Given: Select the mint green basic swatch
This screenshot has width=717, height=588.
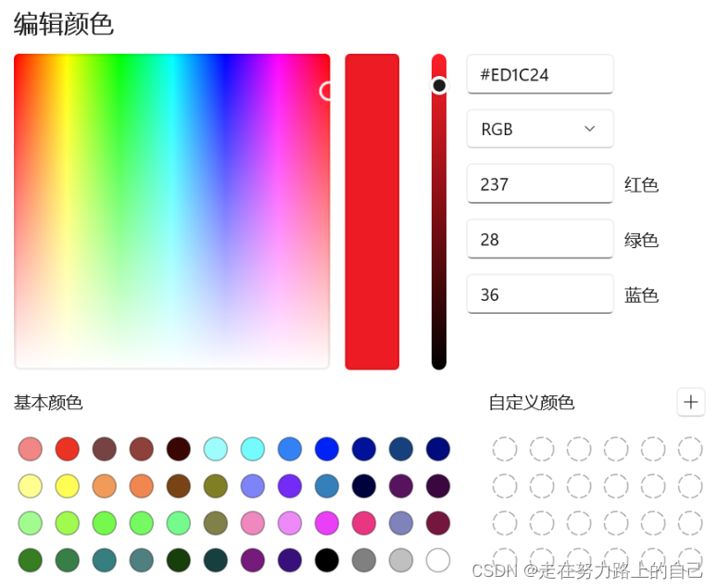Looking at the screenshot, I should coord(179,523).
